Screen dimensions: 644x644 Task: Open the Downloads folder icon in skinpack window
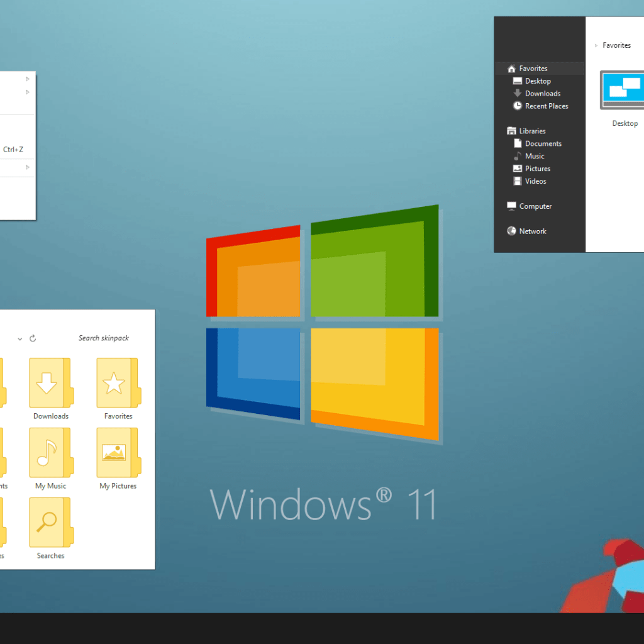51,382
